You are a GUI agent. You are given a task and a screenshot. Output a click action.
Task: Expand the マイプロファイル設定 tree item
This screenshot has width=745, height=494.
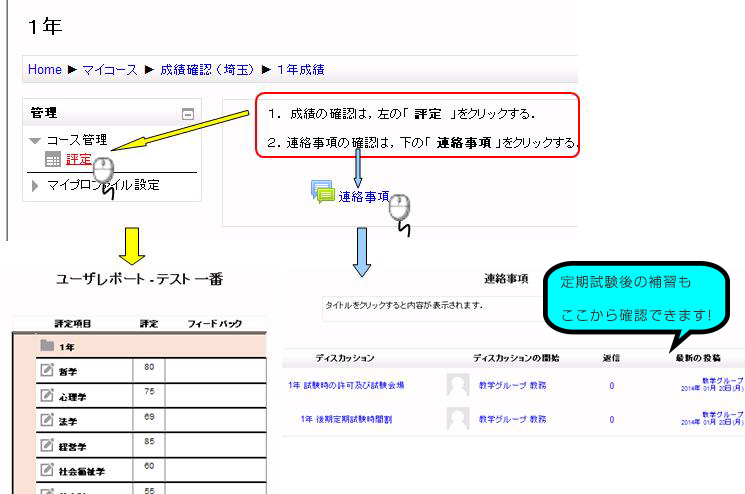pyautogui.click(x=36, y=185)
